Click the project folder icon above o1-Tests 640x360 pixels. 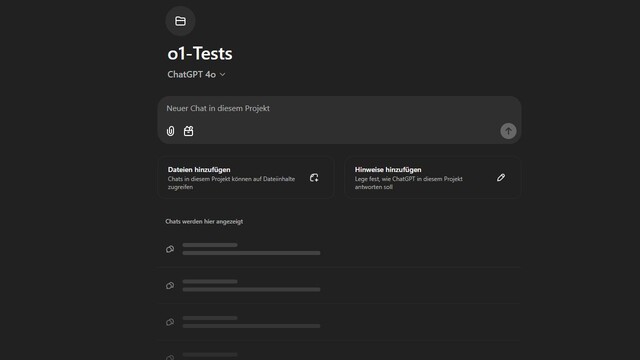point(180,21)
